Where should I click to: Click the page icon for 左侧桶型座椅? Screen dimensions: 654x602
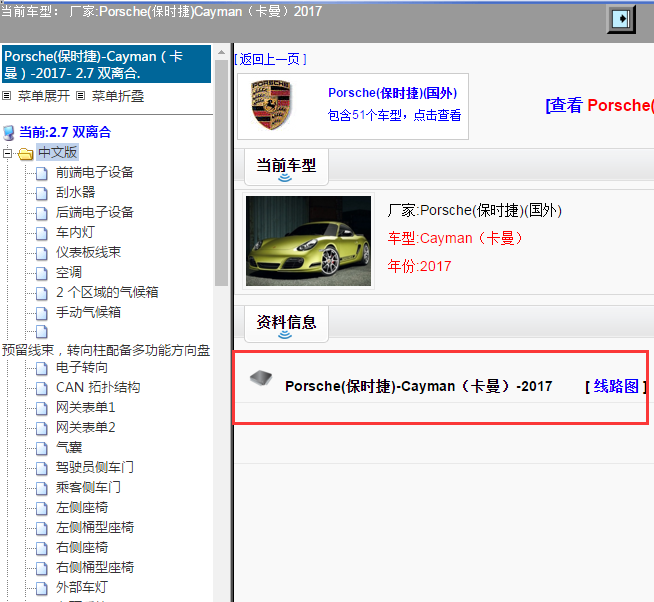pos(41,529)
